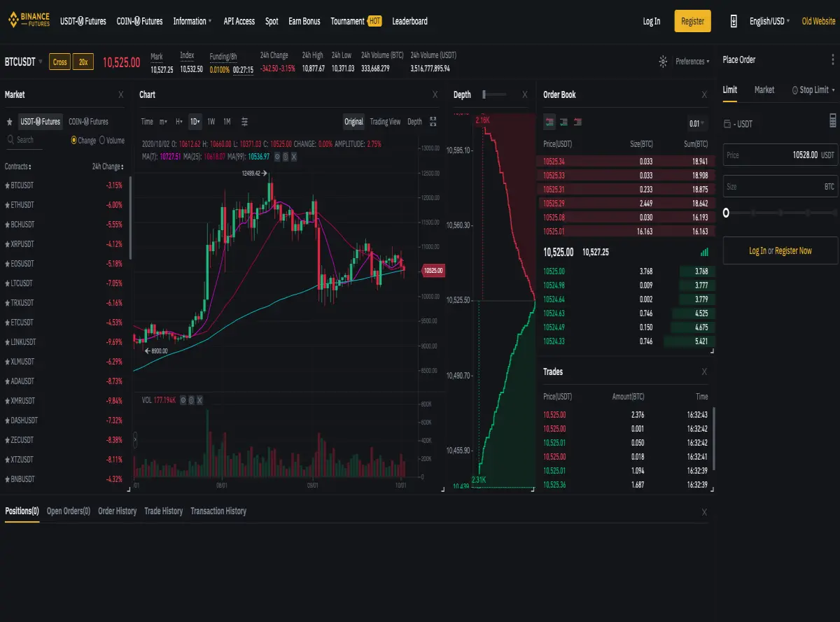840x622 pixels.
Task: Click the download app phone icon
Action: pos(734,21)
